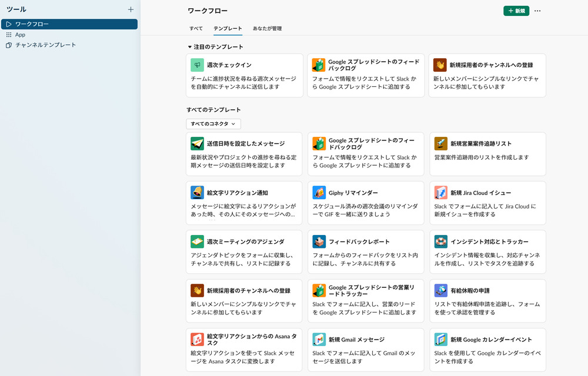The width and height of the screenshot is (588, 376).
Task: Collapse the 注目のテンプレート section
Action: coord(189,46)
